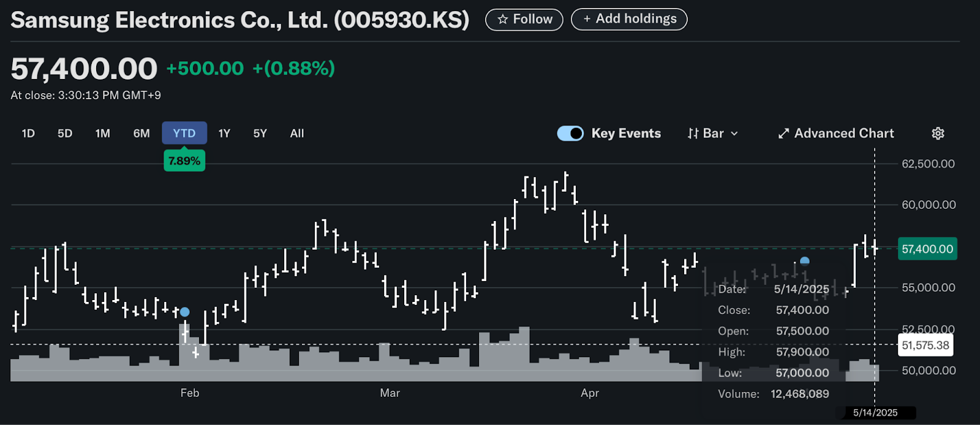Open chart settings gear icon
980x425 pixels.
[x=938, y=134]
